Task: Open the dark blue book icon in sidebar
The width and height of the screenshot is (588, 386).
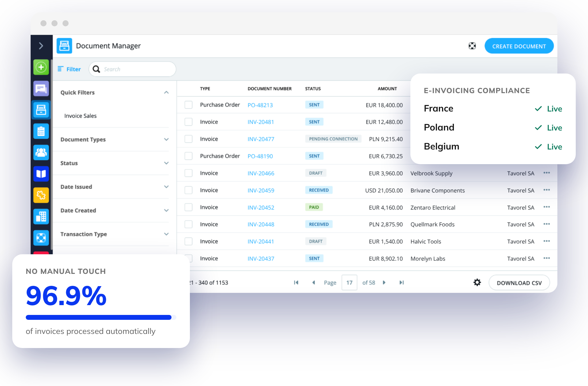Action: click(x=41, y=174)
